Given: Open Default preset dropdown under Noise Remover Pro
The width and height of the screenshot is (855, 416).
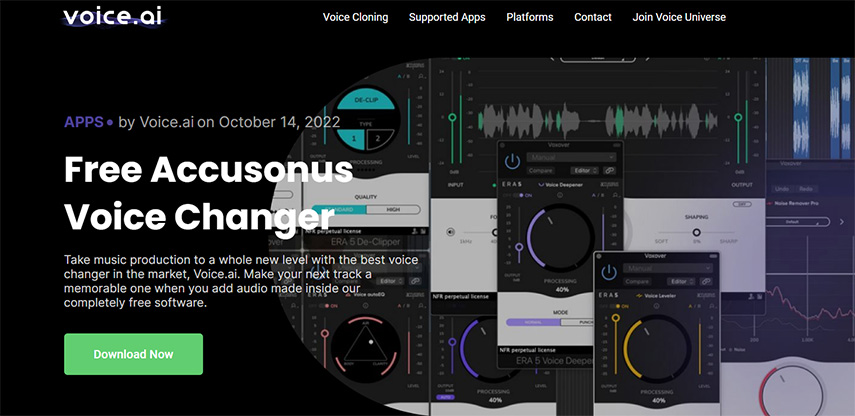Looking at the screenshot, I should (798, 222).
